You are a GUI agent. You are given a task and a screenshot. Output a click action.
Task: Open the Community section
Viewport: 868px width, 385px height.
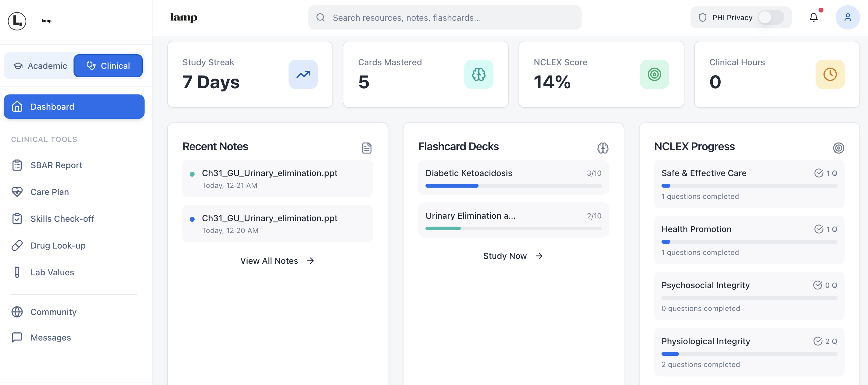pos(53,312)
